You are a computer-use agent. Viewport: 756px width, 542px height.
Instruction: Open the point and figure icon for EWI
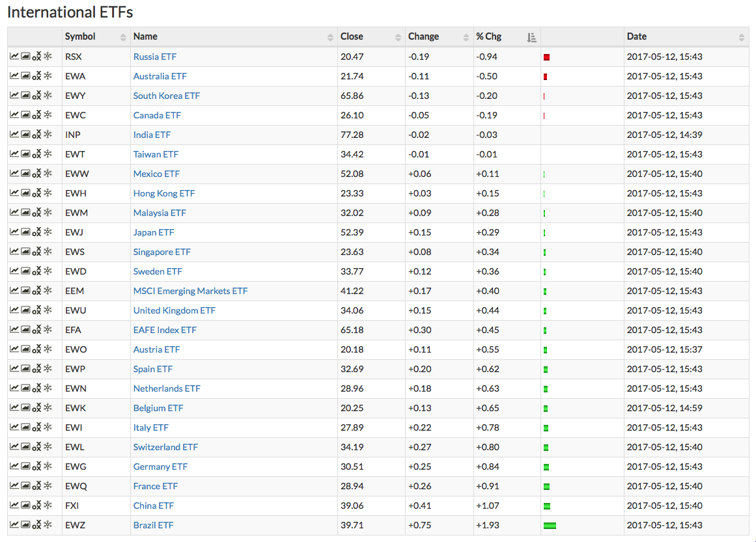36,427
